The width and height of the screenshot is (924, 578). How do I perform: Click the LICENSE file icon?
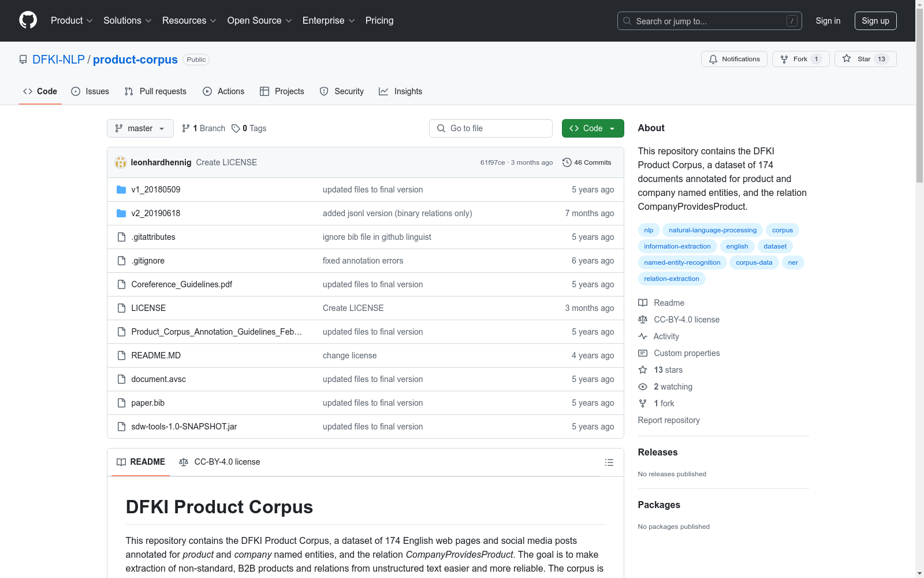point(121,308)
